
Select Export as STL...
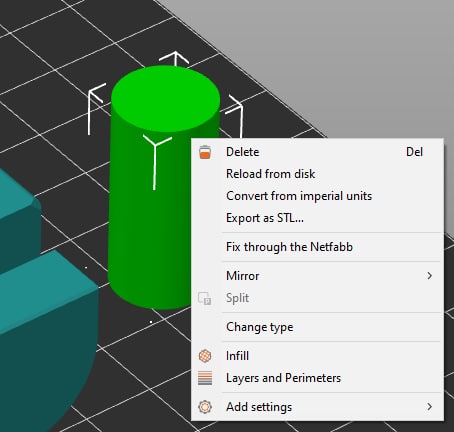(x=317, y=218)
